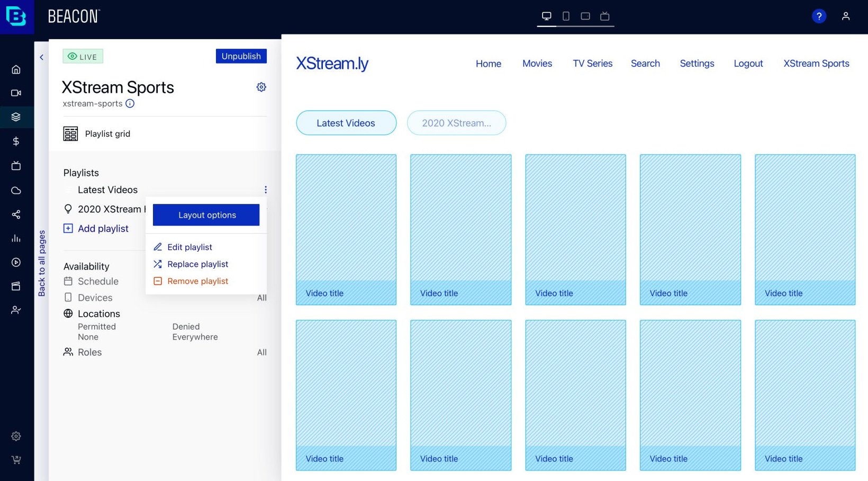
Task: Click the Layout options button
Action: [x=206, y=215]
